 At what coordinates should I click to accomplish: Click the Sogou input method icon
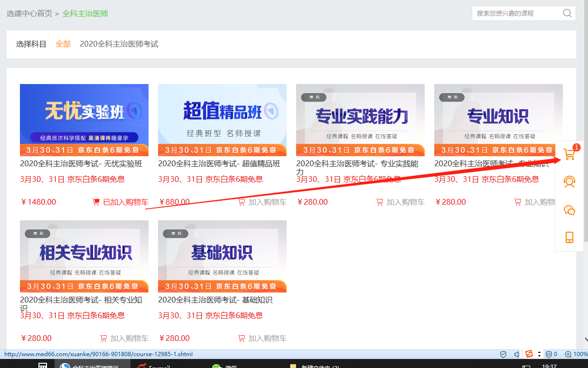click(x=529, y=354)
